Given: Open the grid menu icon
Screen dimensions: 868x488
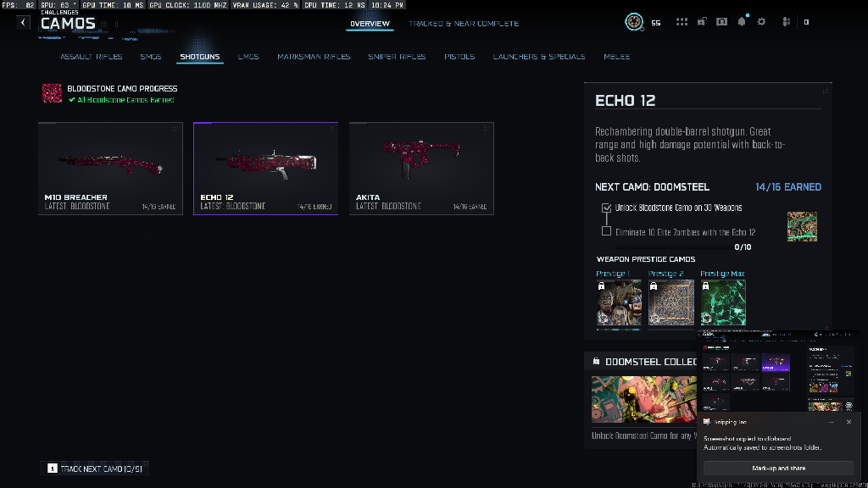Looking at the screenshot, I should [682, 22].
